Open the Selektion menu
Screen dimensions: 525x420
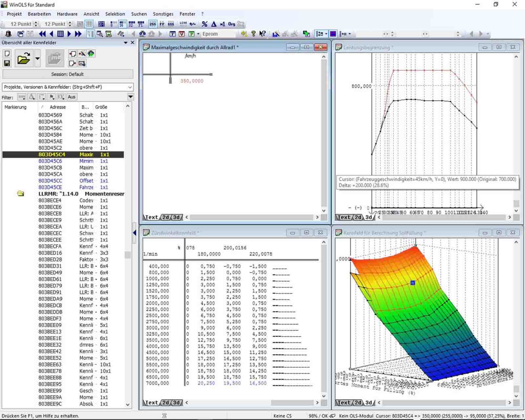tap(115, 14)
